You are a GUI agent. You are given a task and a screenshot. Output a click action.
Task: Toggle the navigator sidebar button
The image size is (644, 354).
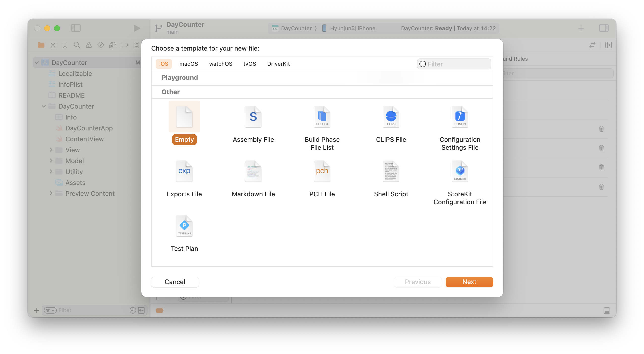tap(76, 28)
